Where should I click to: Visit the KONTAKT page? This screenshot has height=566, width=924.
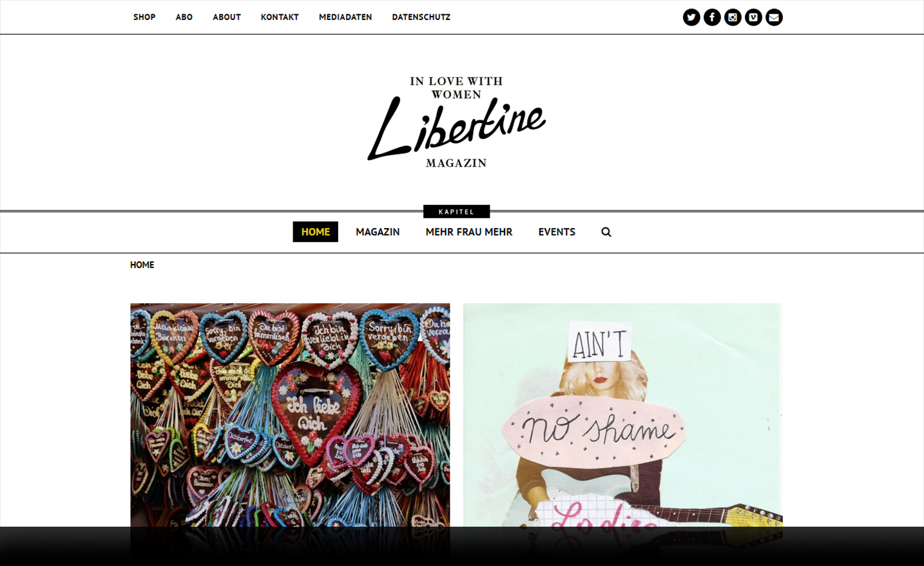280,17
